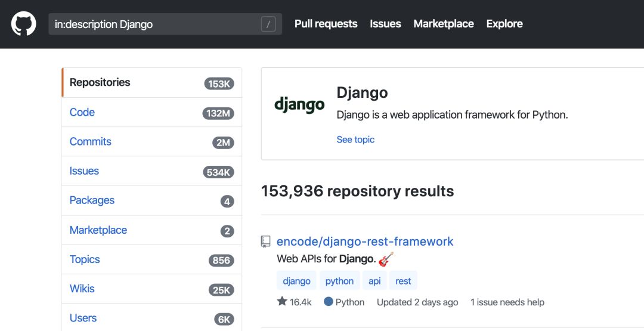
Task: Switch to Commits search results
Action: pos(151,142)
